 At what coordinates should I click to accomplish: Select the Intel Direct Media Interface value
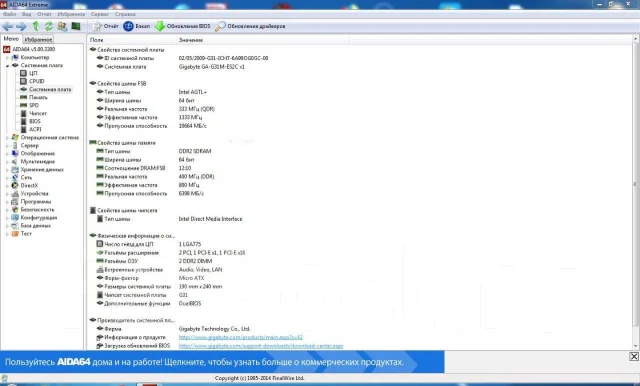pos(211,219)
